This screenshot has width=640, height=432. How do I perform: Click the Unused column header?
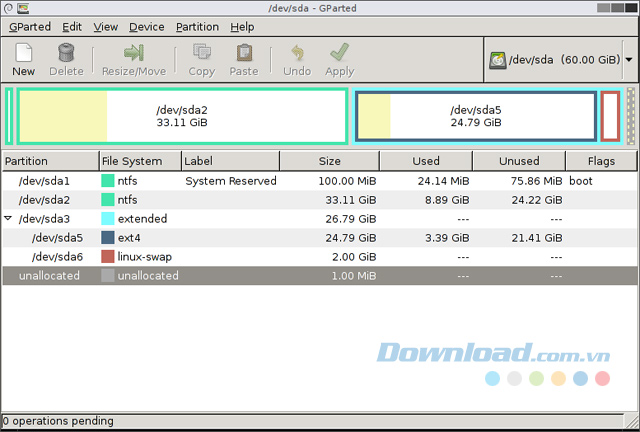pos(519,161)
